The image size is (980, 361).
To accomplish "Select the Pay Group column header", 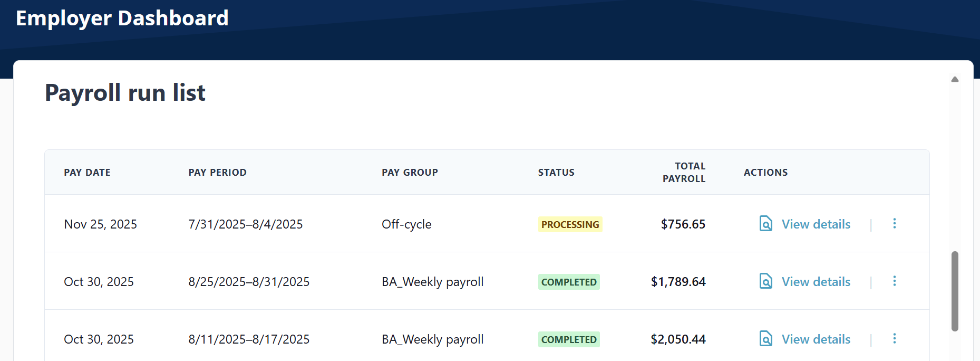I will click(410, 173).
